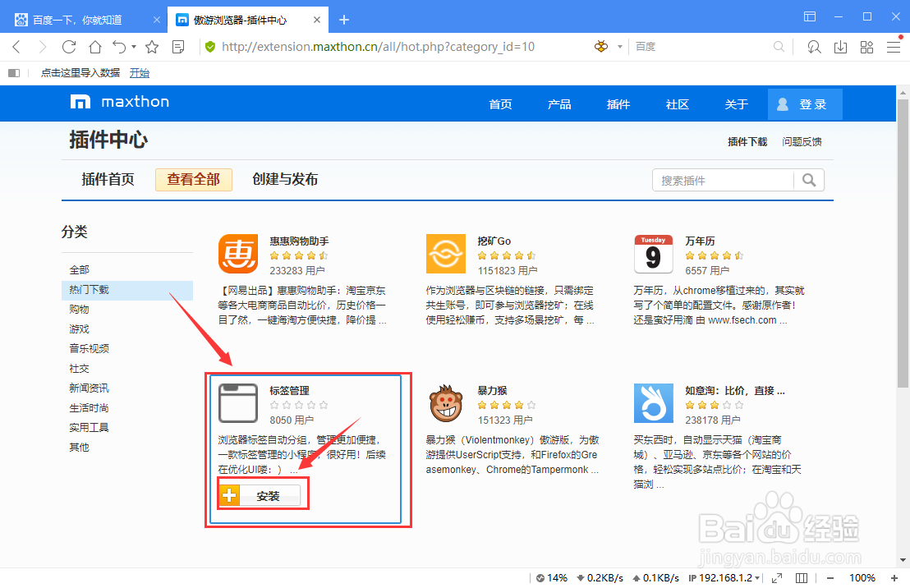Image resolution: width=910 pixels, height=588 pixels.
Task: Click the 登录 login button
Action: (x=805, y=104)
